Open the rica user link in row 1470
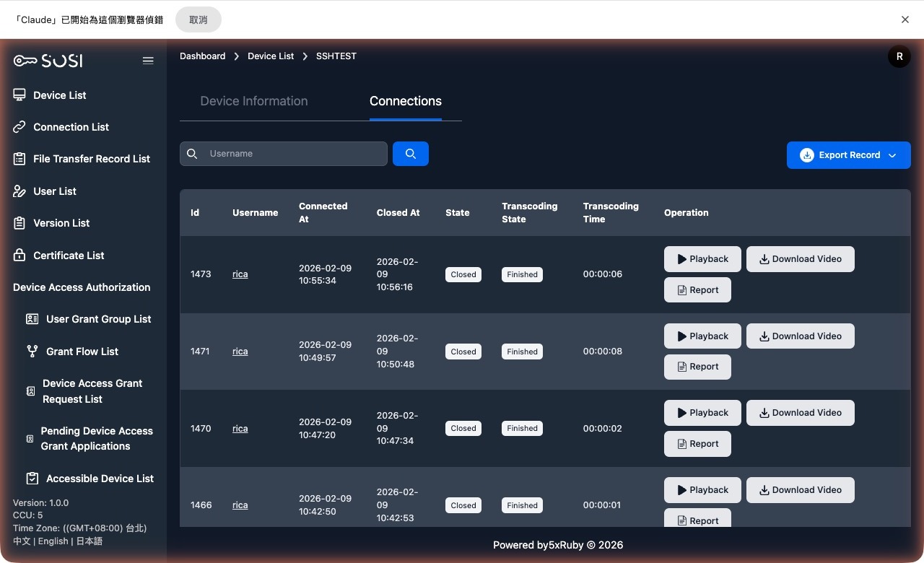 (x=240, y=428)
